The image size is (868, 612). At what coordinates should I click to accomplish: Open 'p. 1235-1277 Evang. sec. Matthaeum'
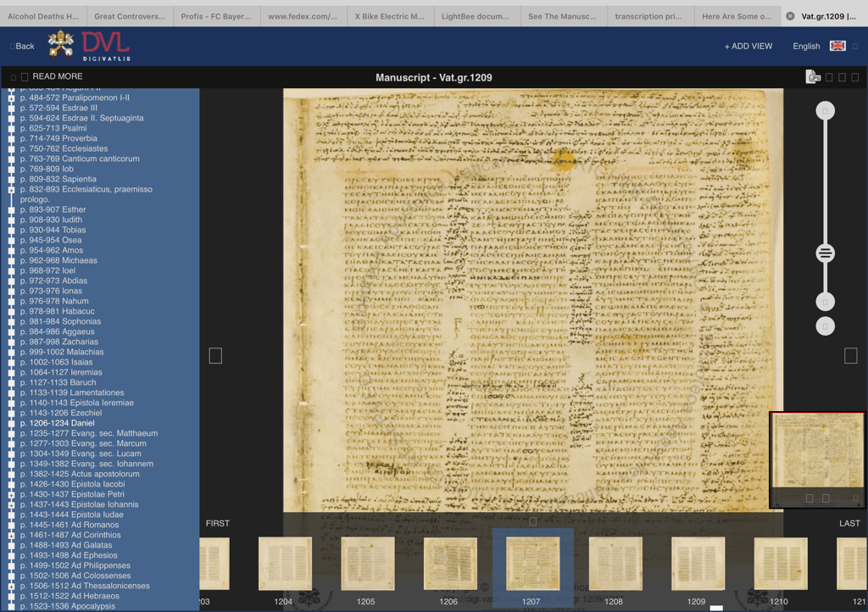pyautogui.click(x=89, y=433)
